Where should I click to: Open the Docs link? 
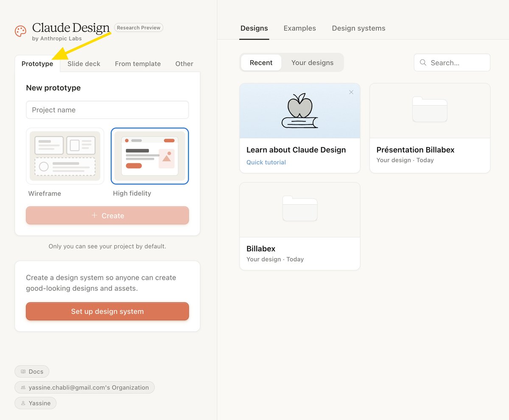32,372
